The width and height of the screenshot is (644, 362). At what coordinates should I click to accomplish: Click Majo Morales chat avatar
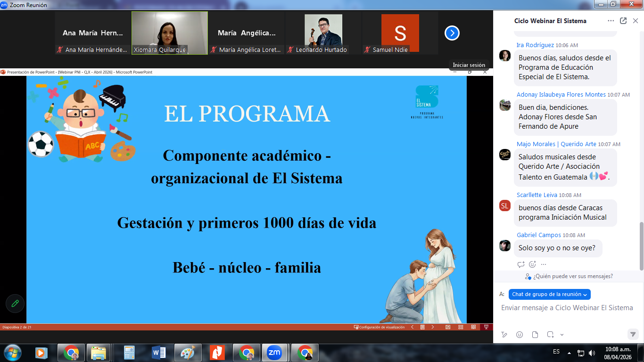(505, 155)
